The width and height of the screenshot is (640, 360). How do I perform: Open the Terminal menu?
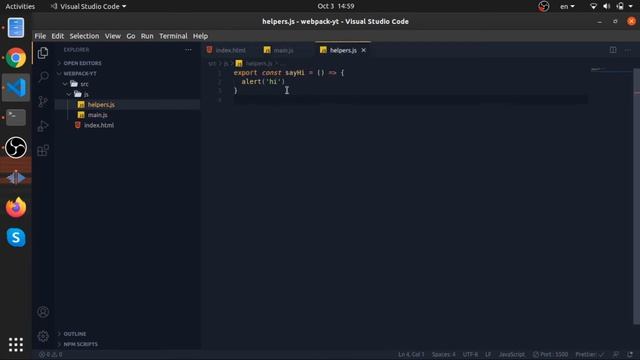point(173,36)
